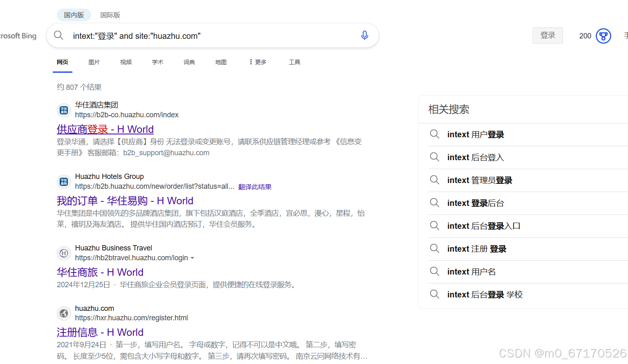Open the Rewards medal icon
The width and height of the screenshot is (628, 364).
(x=603, y=36)
